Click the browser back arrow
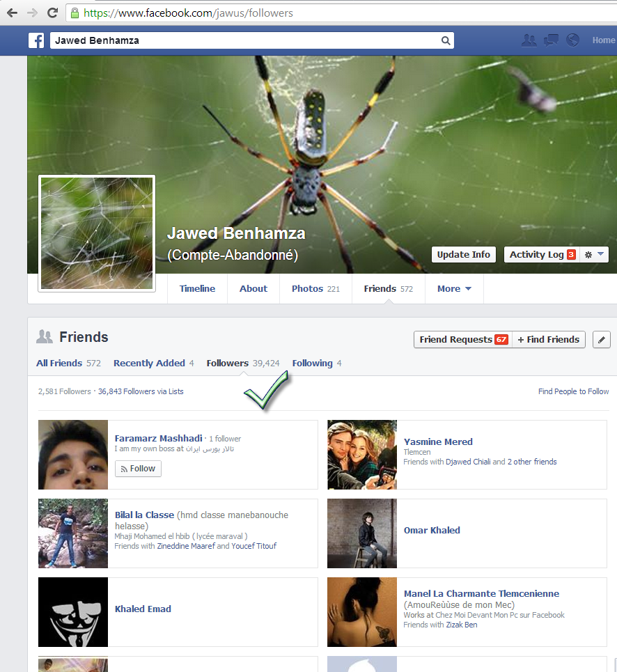The width and height of the screenshot is (617, 672). [12, 13]
